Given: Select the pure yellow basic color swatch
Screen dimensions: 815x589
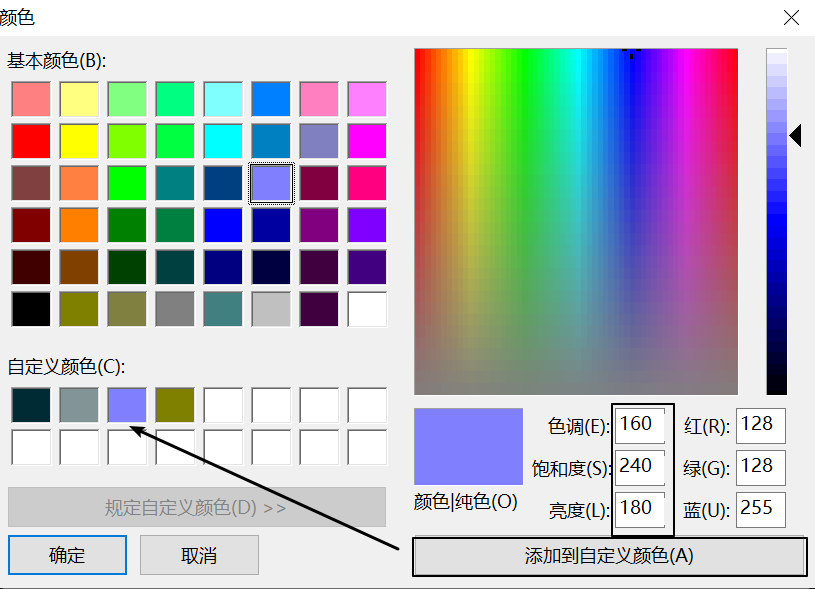Looking at the screenshot, I should coord(79,141).
